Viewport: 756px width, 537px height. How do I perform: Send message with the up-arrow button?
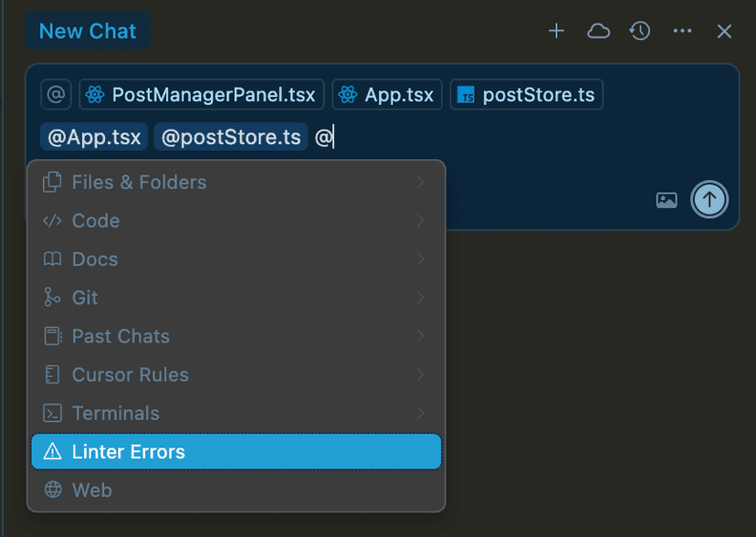point(709,199)
